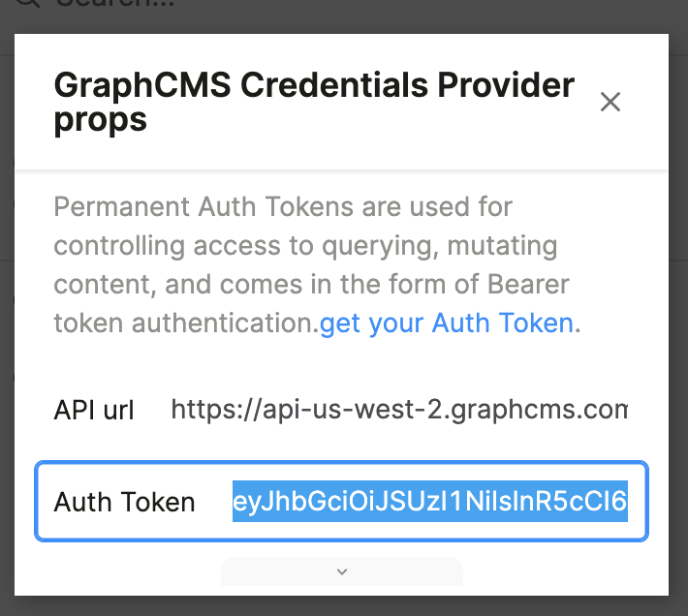The height and width of the screenshot is (616, 688).
Task: Click the https://api-us-west-2 URL value field
Action: point(398,410)
